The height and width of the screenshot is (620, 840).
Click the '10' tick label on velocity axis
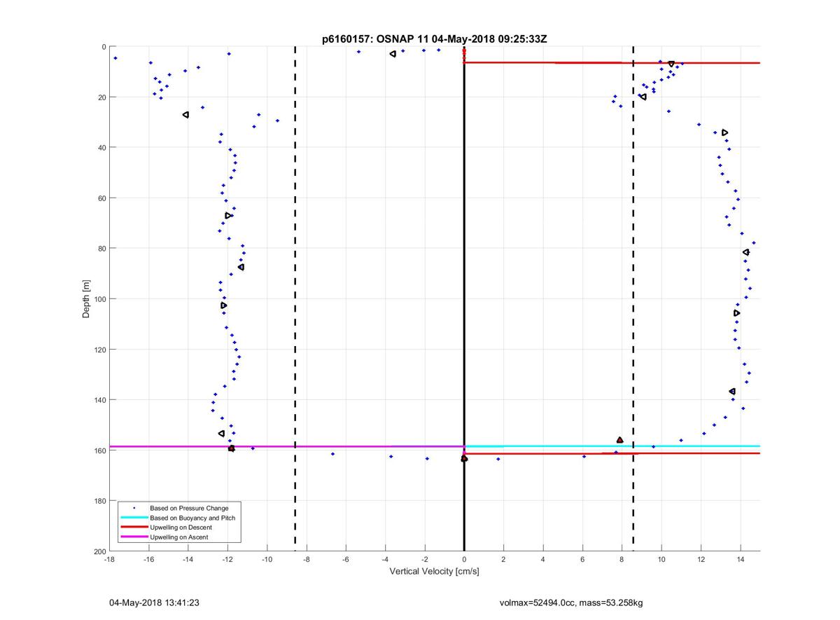661,560
